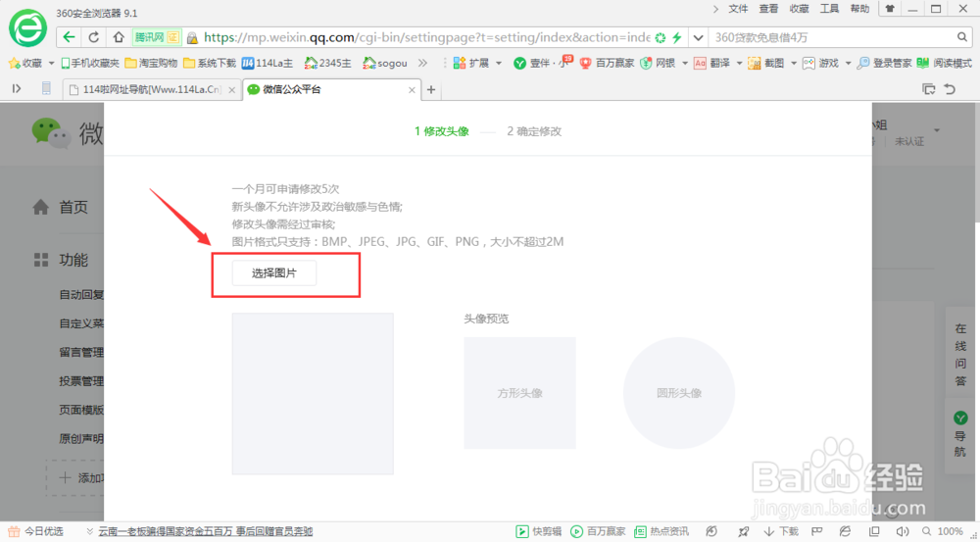Screen dimensions: 980x542
Task: Open 热点资讯 in the status bar
Action: pos(661,531)
